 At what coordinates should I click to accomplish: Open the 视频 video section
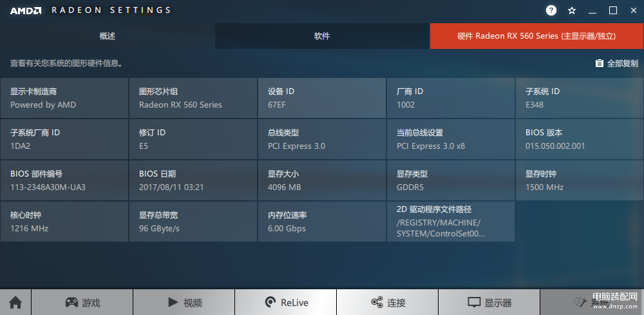click(x=184, y=303)
